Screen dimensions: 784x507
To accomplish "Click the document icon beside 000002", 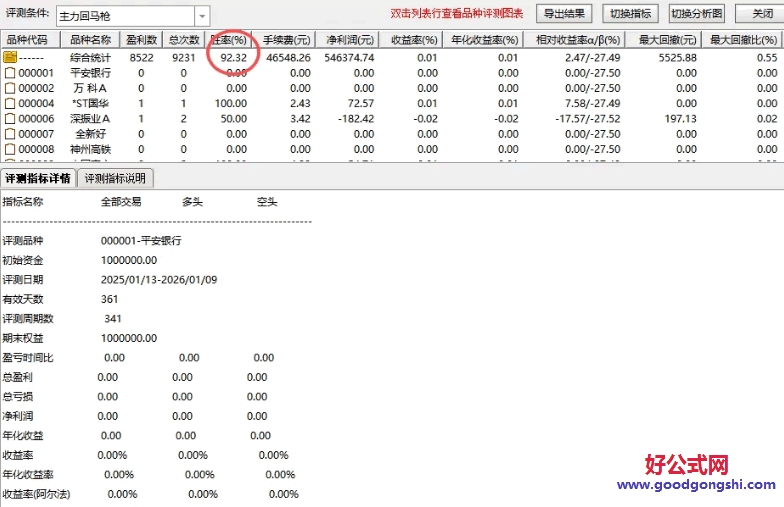I will click(x=10, y=88).
